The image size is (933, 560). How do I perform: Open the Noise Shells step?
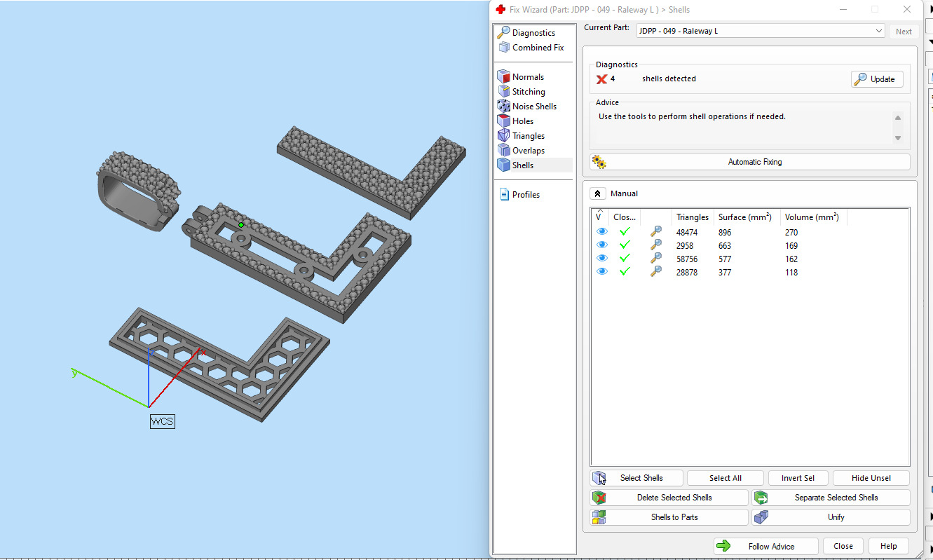[526, 107]
